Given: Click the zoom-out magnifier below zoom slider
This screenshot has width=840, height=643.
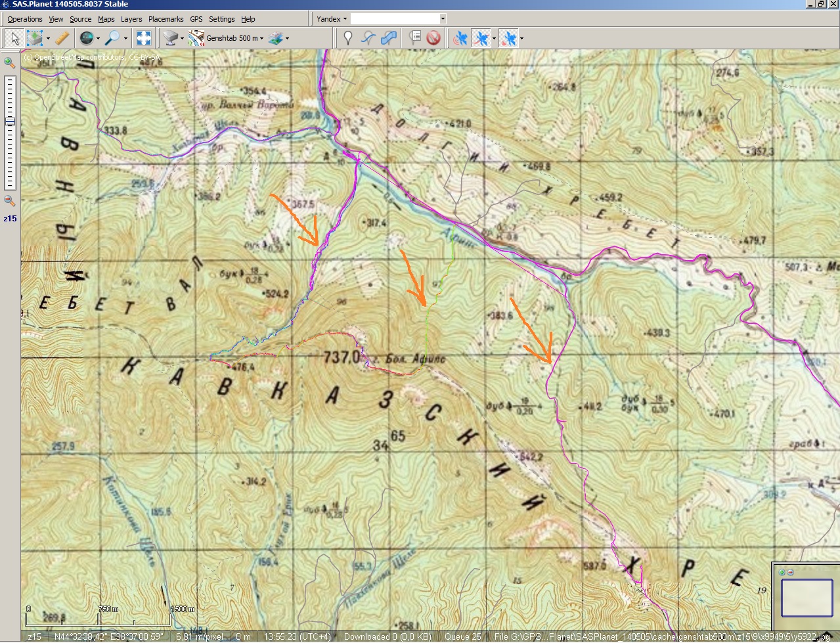Looking at the screenshot, I should click(10, 201).
